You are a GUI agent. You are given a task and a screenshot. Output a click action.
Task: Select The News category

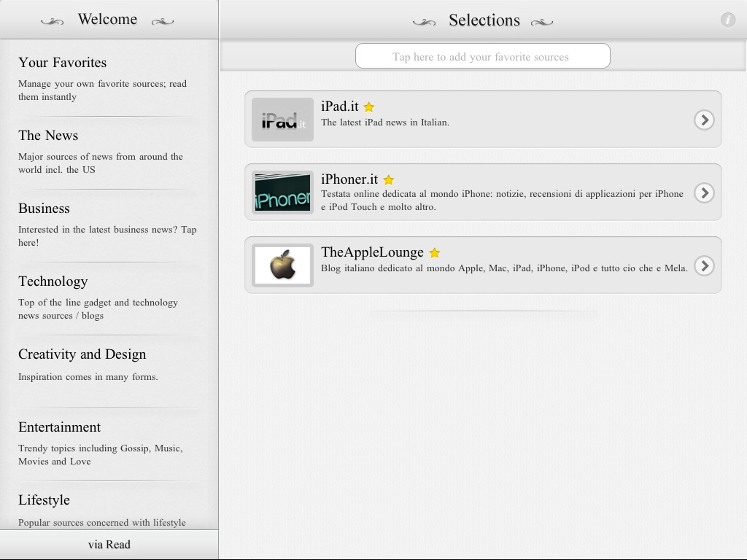pos(109,153)
